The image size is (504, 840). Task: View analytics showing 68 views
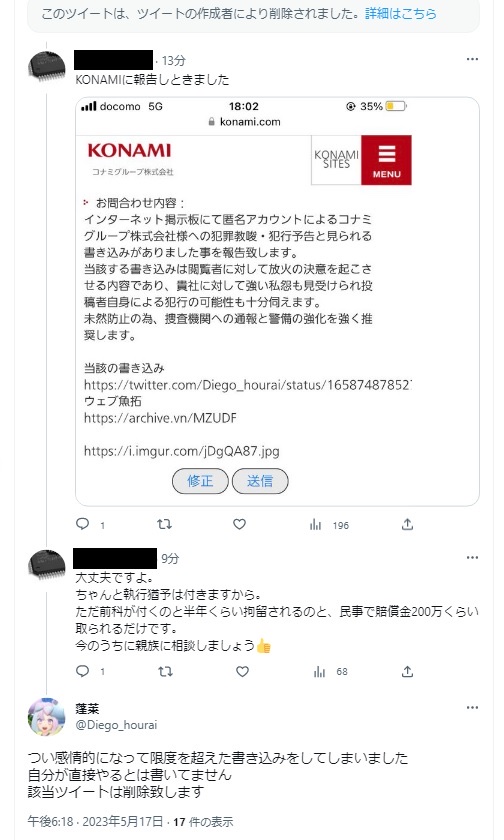click(x=330, y=671)
